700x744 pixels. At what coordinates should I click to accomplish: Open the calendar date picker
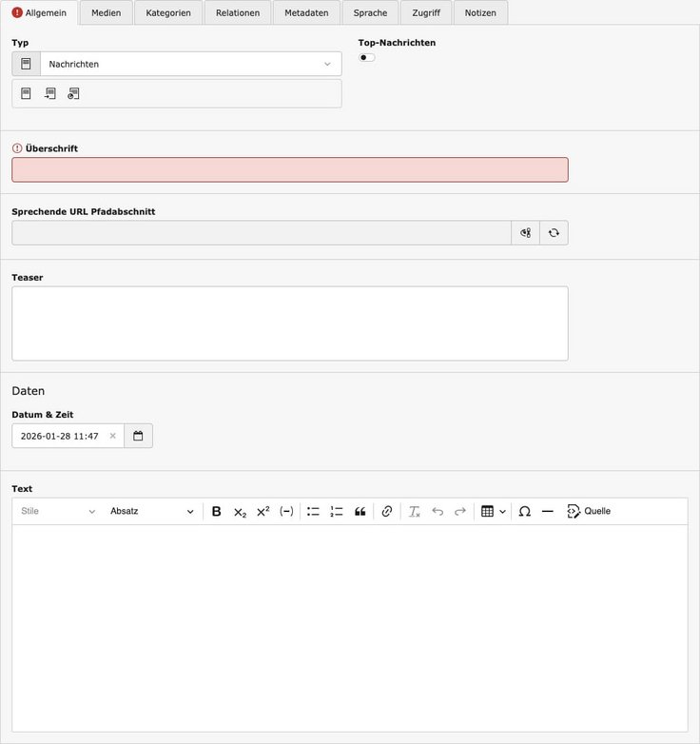(x=138, y=436)
